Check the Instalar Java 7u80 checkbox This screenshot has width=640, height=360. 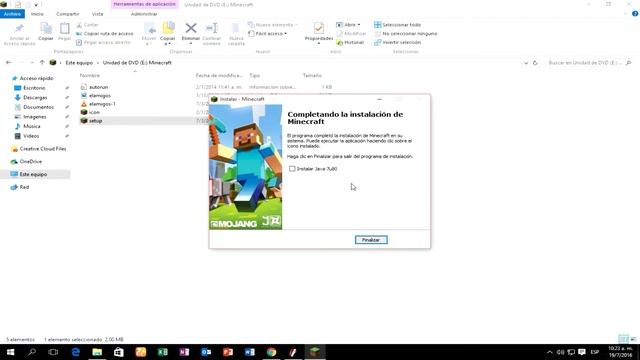click(x=292, y=169)
